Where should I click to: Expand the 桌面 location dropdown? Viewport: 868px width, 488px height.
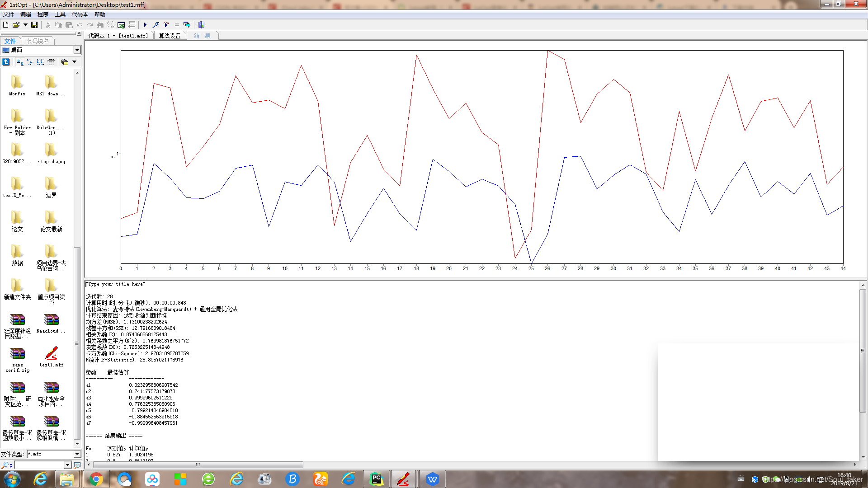(x=77, y=50)
